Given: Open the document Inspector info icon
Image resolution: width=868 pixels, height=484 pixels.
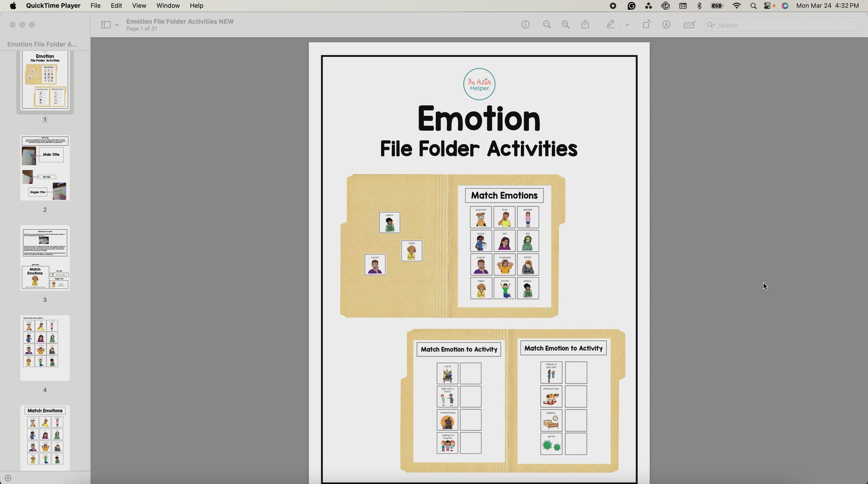Looking at the screenshot, I should tap(525, 25).
